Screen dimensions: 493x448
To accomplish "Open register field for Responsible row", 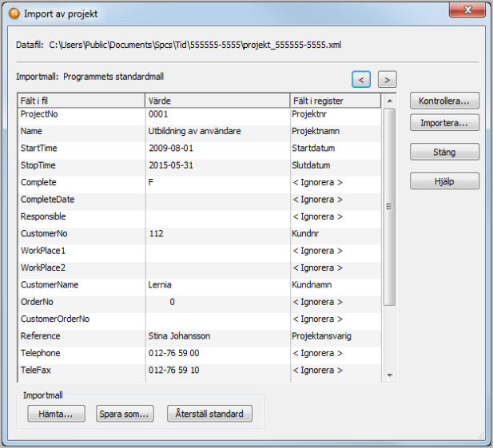I will tap(336, 216).
